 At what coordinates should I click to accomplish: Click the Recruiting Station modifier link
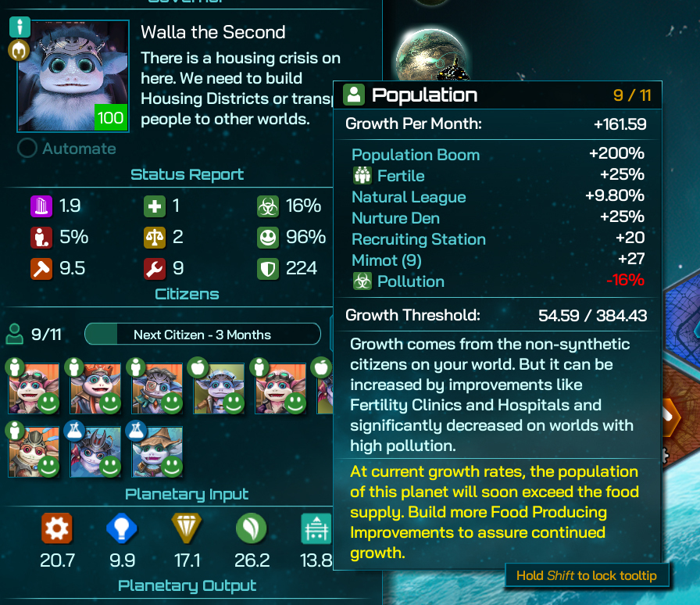pos(418,239)
